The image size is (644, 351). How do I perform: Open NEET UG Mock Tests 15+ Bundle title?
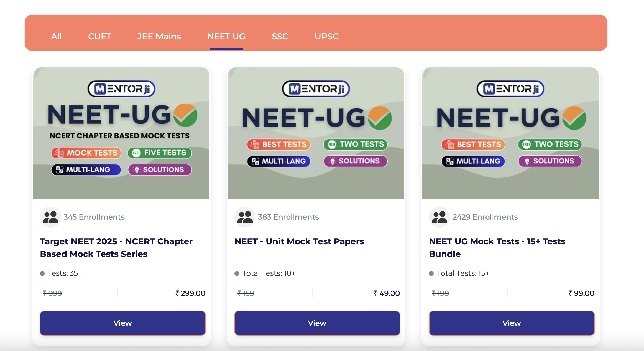(x=497, y=248)
